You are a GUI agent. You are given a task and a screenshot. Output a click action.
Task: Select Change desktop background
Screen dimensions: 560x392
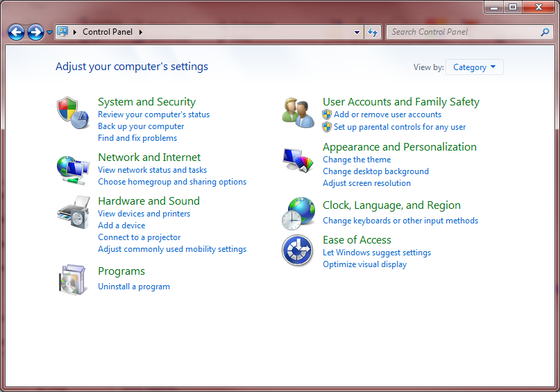click(375, 171)
